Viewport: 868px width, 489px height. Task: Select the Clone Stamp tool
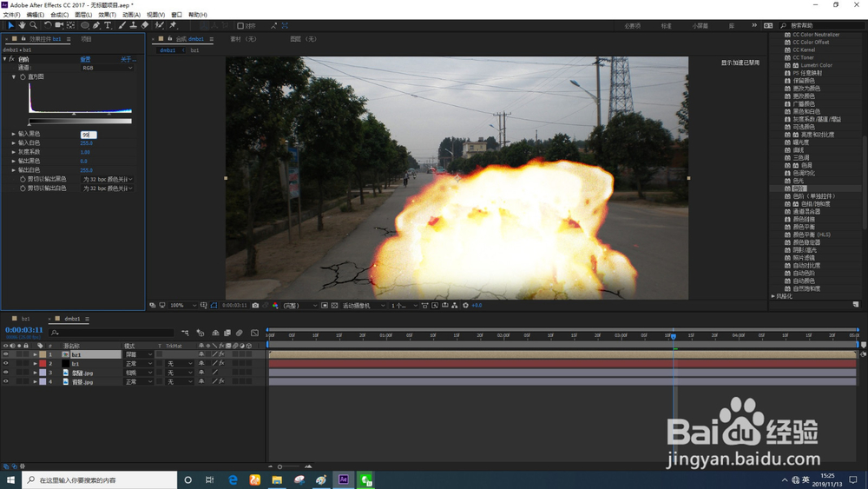[x=134, y=25]
